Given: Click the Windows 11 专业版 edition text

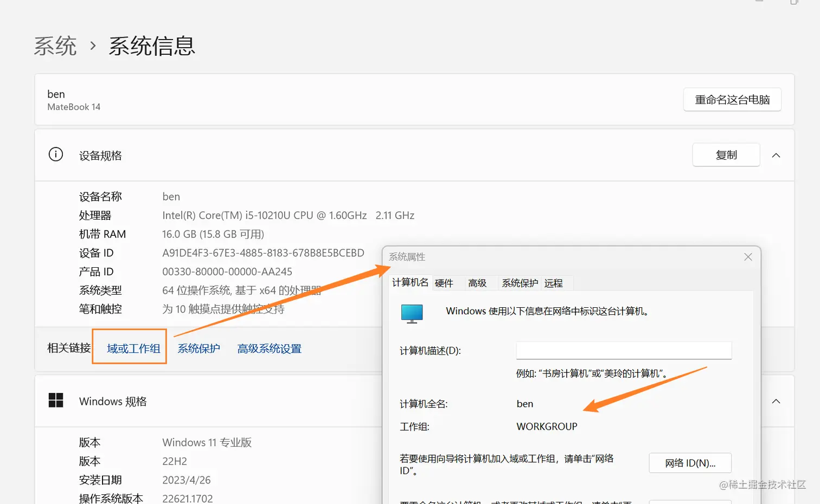Looking at the screenshot, I should click(x=207, y=442).
